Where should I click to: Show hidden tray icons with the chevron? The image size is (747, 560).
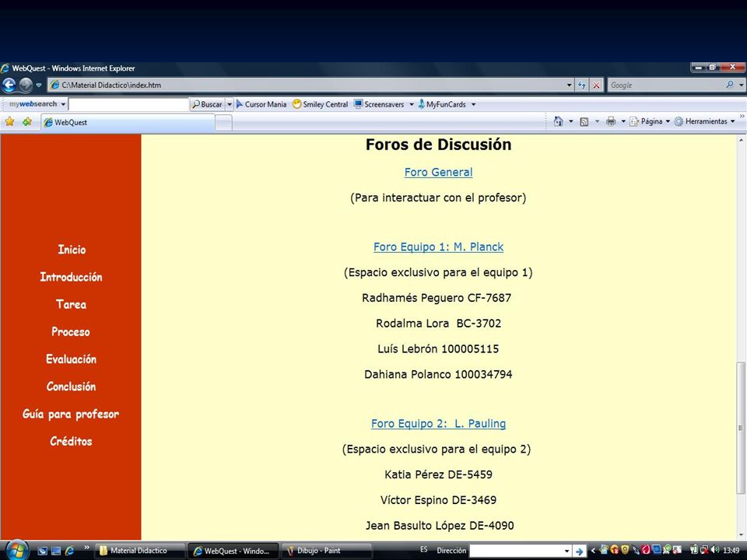(x=593, y=551)
